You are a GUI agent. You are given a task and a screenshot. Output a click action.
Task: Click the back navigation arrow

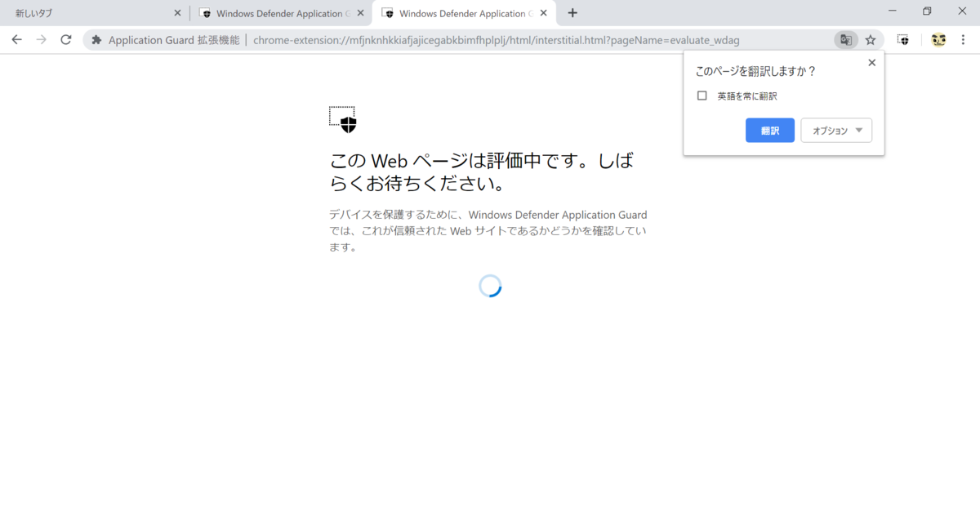tap(16, 39)
